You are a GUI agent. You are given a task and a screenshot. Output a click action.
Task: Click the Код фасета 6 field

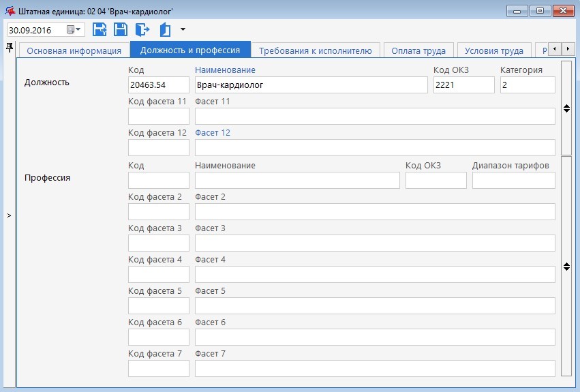(x=159, y=337)
